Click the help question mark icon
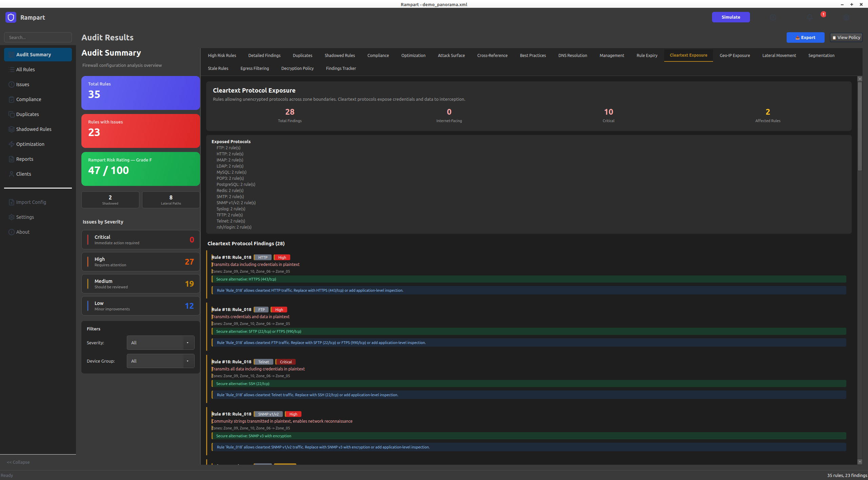The width and height of the screenshot is (868, 480). click(x=773, y=17)
